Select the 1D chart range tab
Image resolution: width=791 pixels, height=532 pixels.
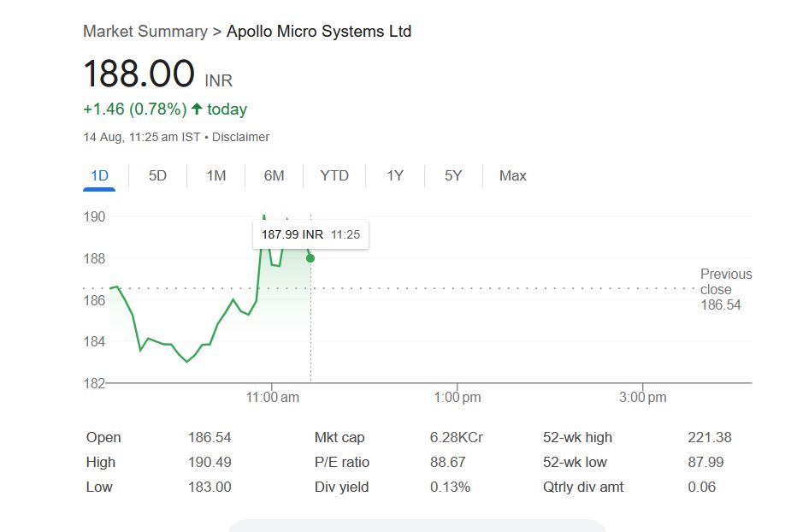point(99,175)
